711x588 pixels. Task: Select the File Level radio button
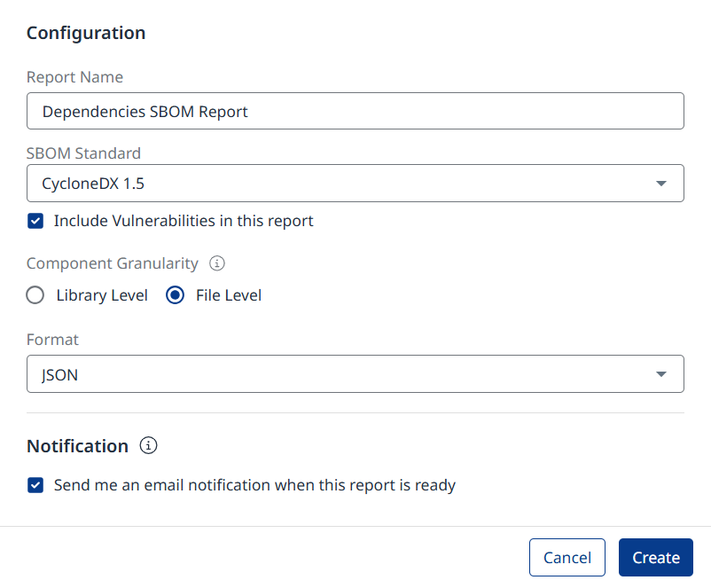(x=175, y=295)
